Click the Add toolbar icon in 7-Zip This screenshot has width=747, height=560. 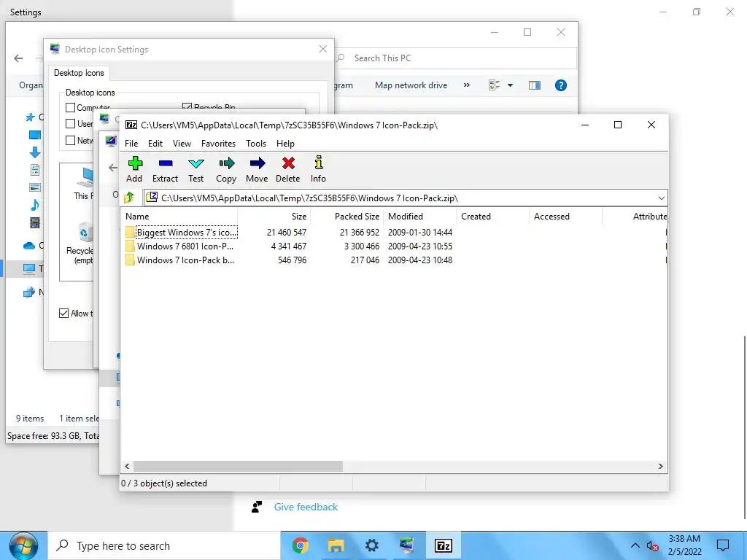coord(135,163)
